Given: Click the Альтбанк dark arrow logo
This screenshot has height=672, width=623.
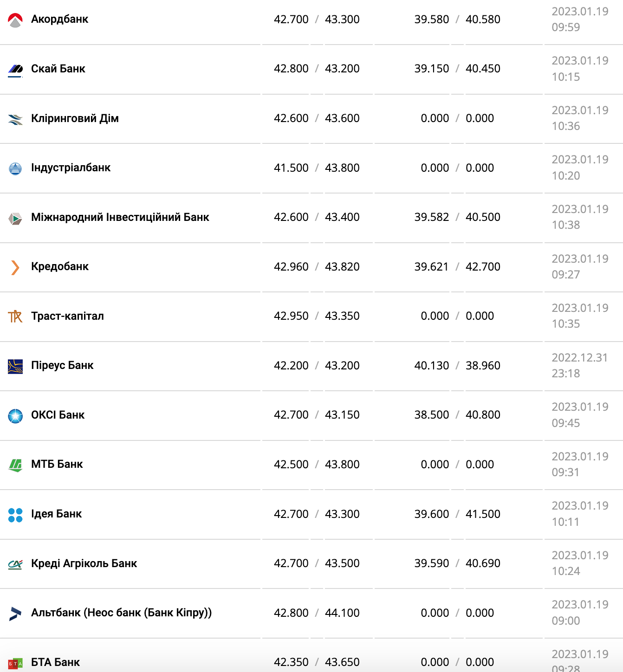Looking at the screenshot, I should coord(15,614).
